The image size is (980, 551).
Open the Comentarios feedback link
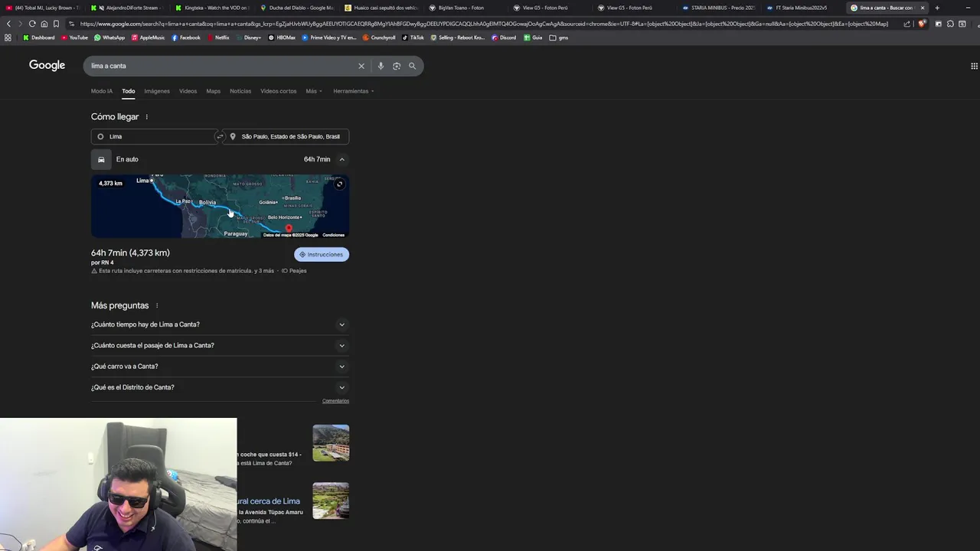(x=335, y=401)
